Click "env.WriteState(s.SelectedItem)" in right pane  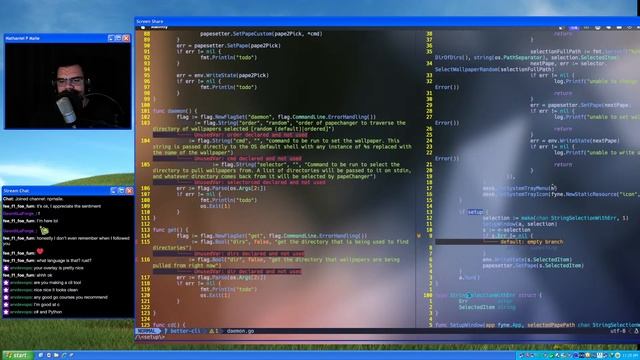pyautogui.click(x=527, y=259)
